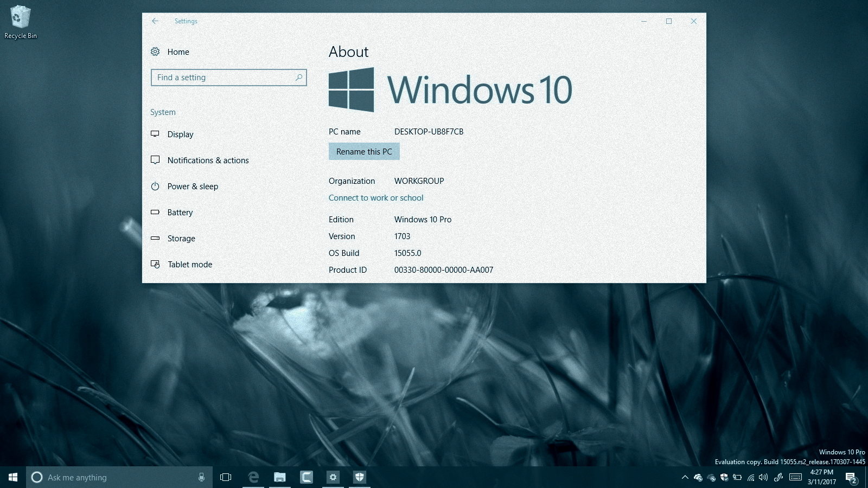Activate the Cortana microphone
Screen dimensions: 868x488
[x=201, y=477]
